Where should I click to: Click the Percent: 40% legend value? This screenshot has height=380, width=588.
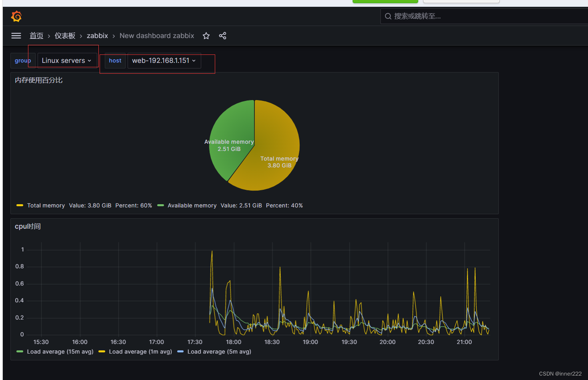tap(284, 205)
